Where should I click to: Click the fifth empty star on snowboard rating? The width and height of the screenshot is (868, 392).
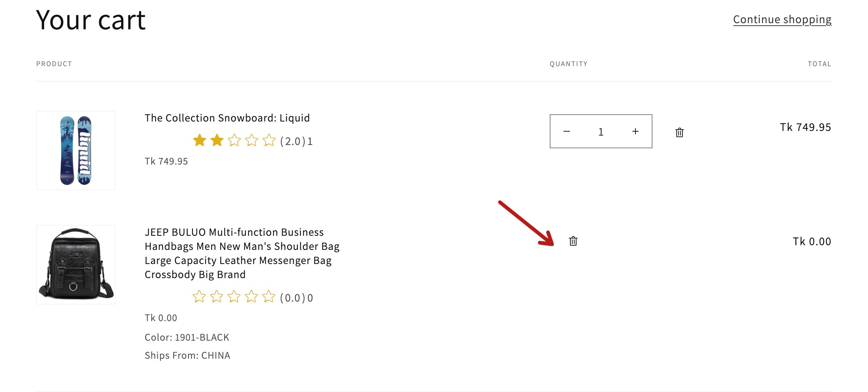[x=269, y=140]
